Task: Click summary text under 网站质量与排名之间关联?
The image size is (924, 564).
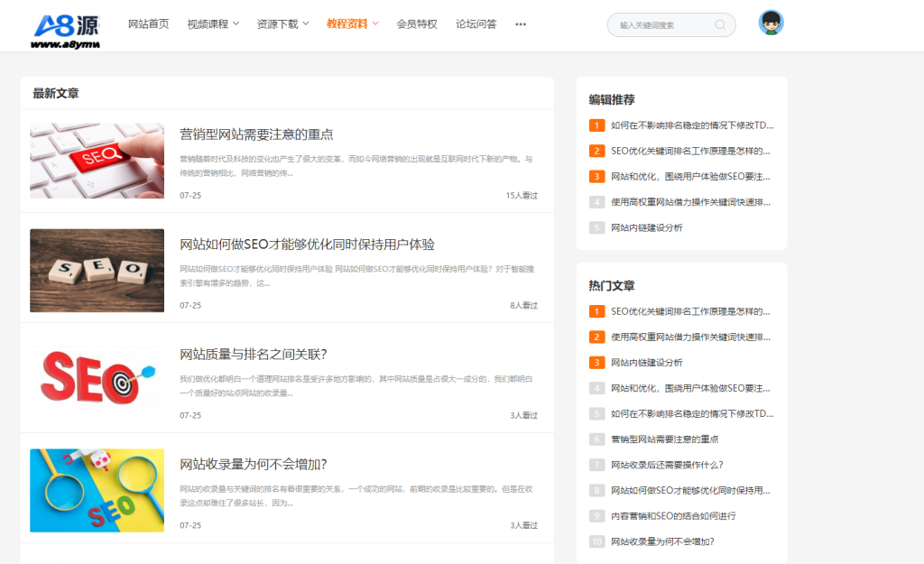Action: [x=356, y=385]
